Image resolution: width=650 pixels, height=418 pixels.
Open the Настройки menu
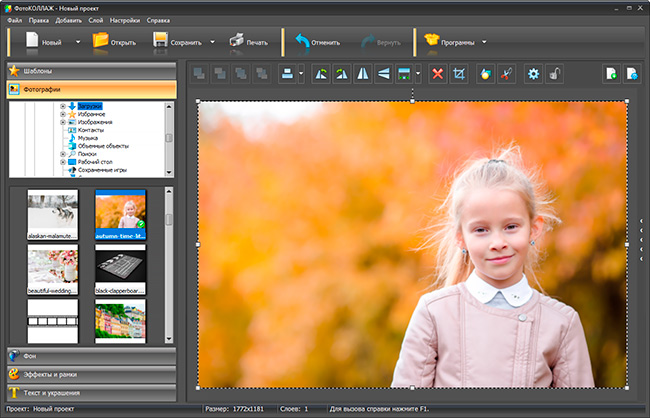[x=125, y=20]
